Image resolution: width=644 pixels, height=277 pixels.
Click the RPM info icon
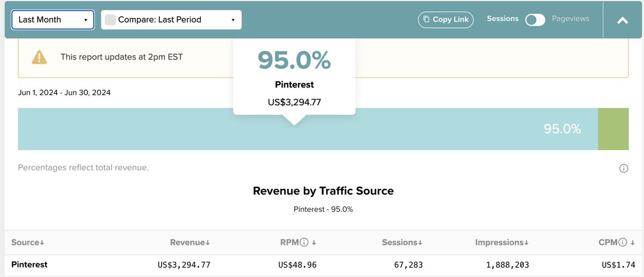pos(304,243)
